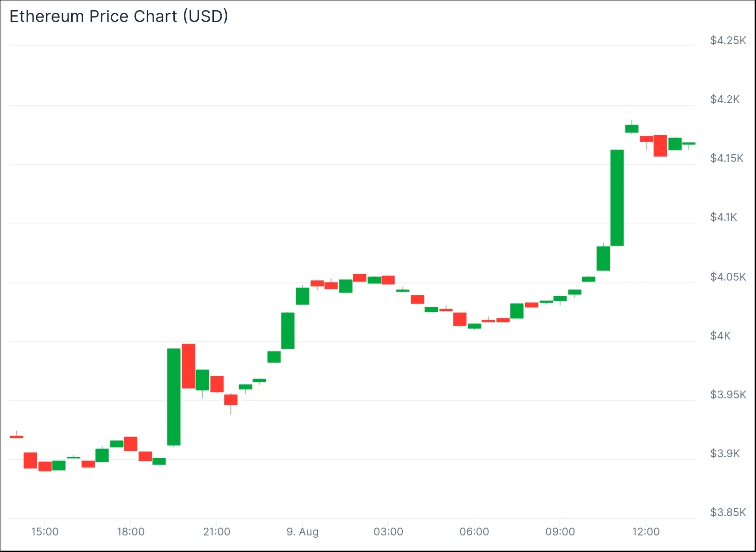Select the $4.15K price axis label
Viewport: 756px width, 552px height.
[727, 158]
